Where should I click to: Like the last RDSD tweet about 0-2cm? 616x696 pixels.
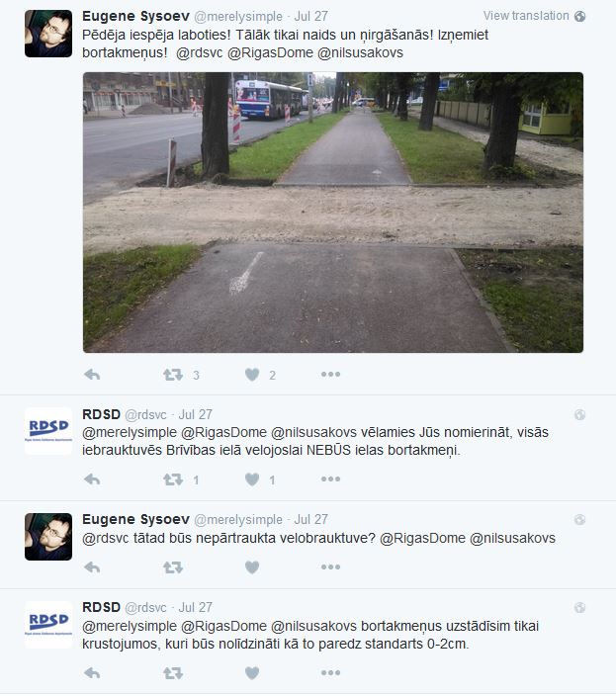click(x=252, y=673)
